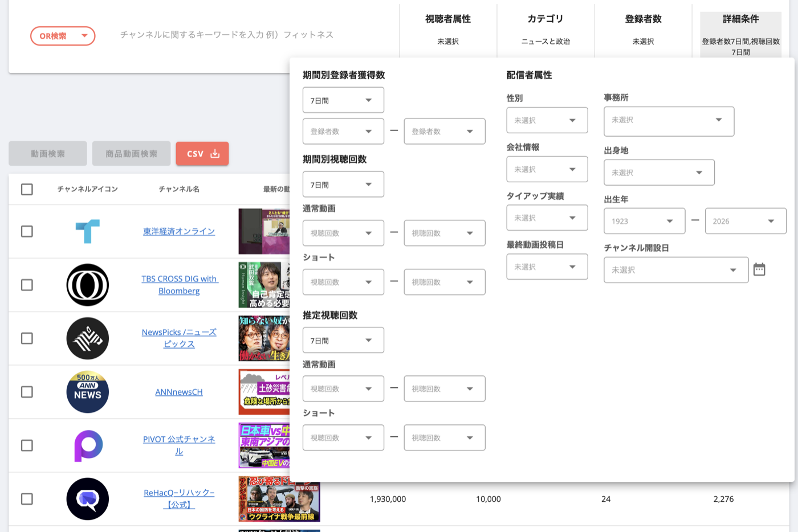Open the 推定視聴回数 7日間 period dropdown
Screen dimensions: 798x532
343,341
